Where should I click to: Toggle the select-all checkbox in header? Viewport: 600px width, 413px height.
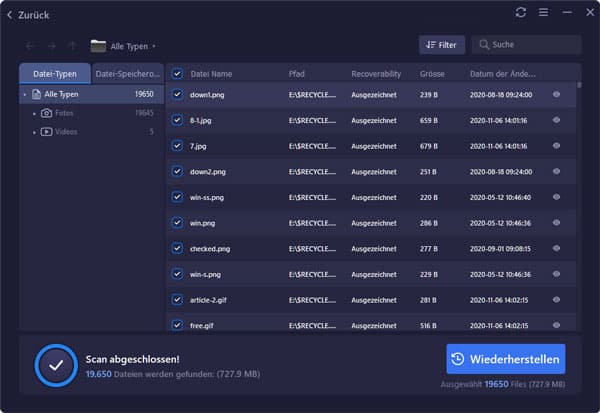pos(177,73)
